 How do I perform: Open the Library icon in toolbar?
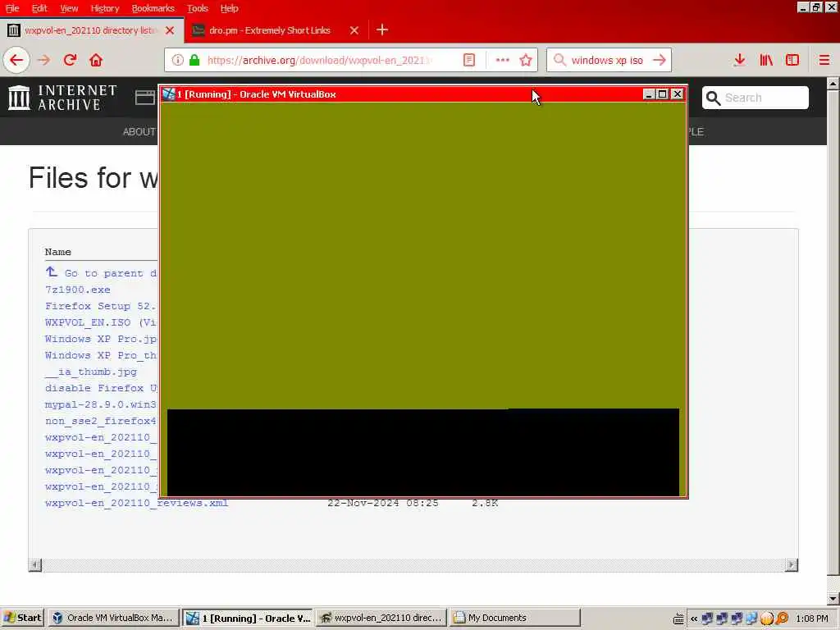click(x=766, y=60)
